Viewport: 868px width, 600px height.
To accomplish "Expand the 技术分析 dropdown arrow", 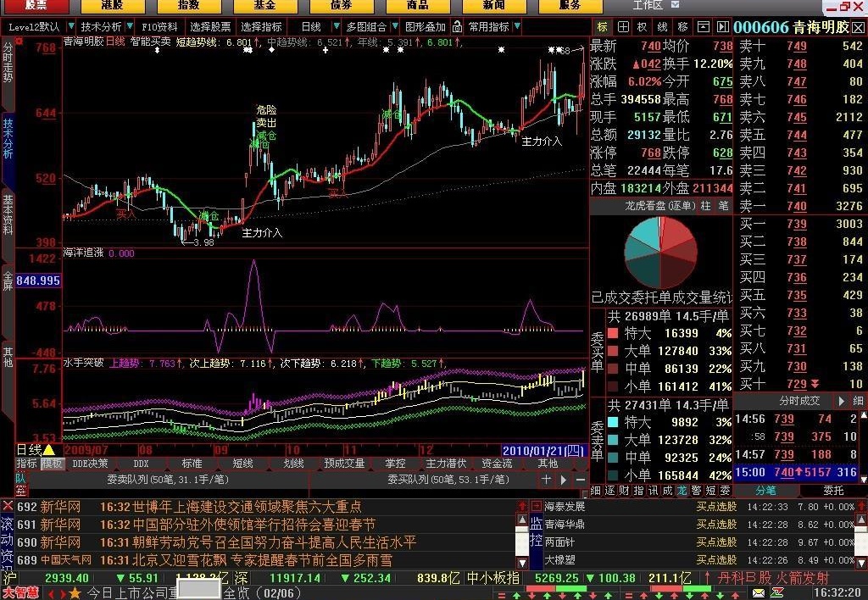I will pos(130,26).
